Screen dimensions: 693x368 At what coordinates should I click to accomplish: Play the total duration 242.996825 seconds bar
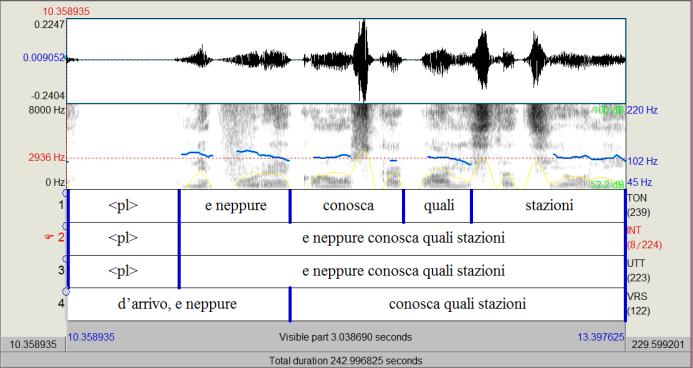[346, 360]
